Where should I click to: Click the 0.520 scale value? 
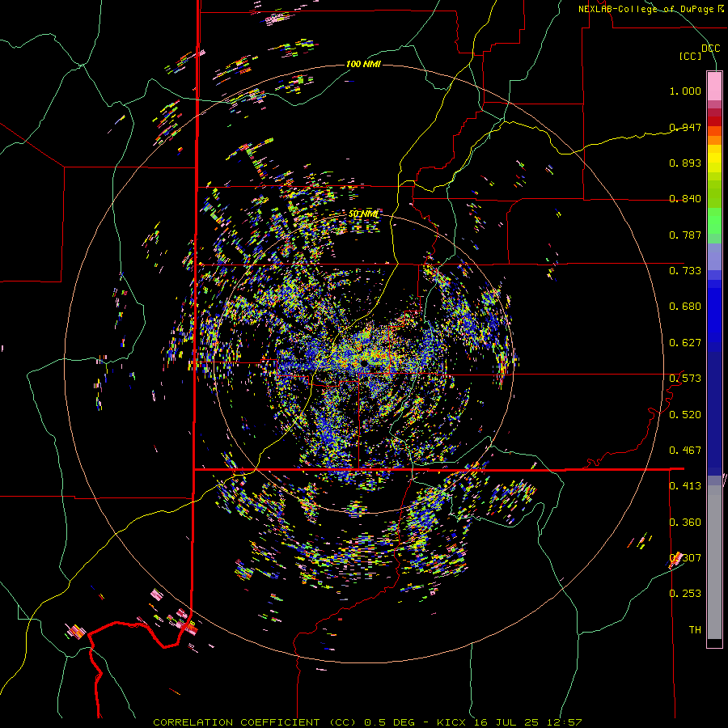[x=685, y=415]
